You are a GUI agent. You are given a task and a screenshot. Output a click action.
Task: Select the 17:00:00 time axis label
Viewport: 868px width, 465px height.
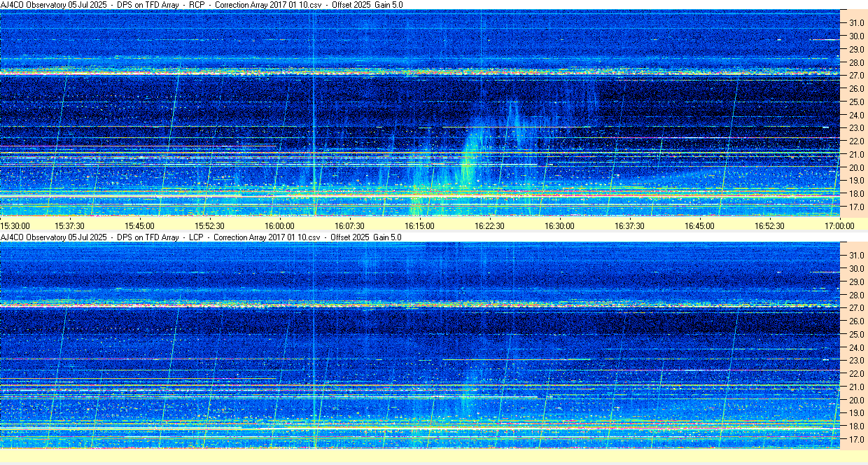pyautogui.click(x=840, y=225)
